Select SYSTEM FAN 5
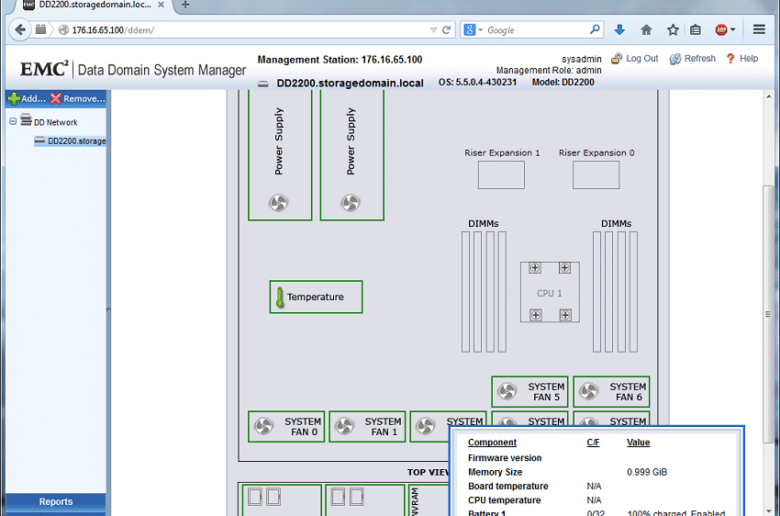The image size is (780, 516). (x=530, y=392)
